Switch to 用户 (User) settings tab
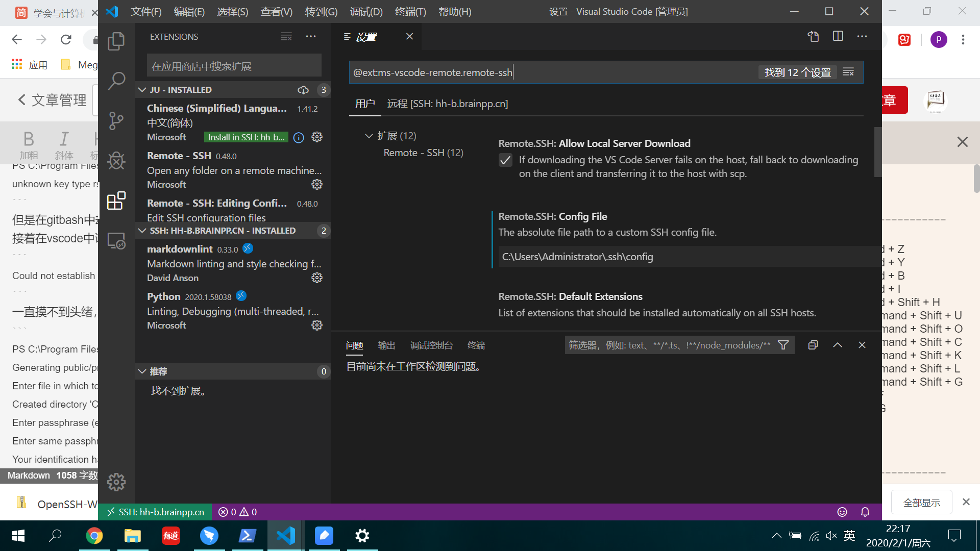The height and width of the screenshot is (551, 980). pos(364,104)
